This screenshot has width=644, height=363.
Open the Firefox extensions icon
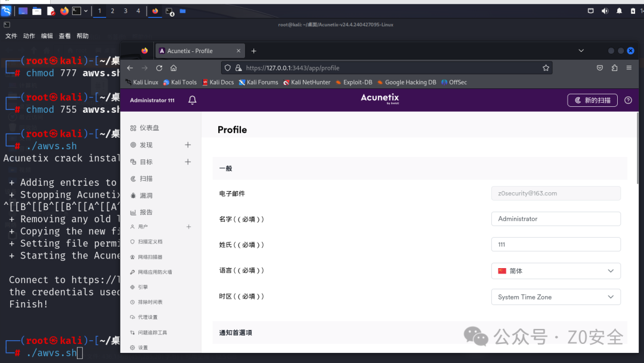(x=614, y=68)
